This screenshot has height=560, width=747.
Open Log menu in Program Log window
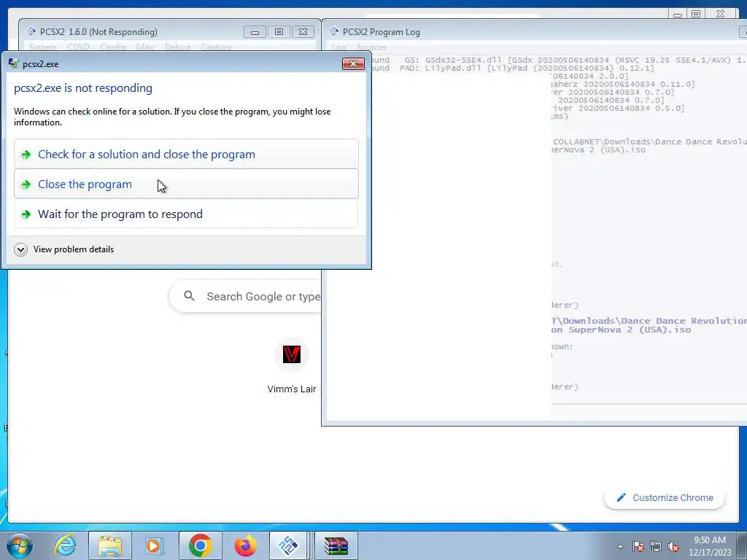click(x=338, y=47)
